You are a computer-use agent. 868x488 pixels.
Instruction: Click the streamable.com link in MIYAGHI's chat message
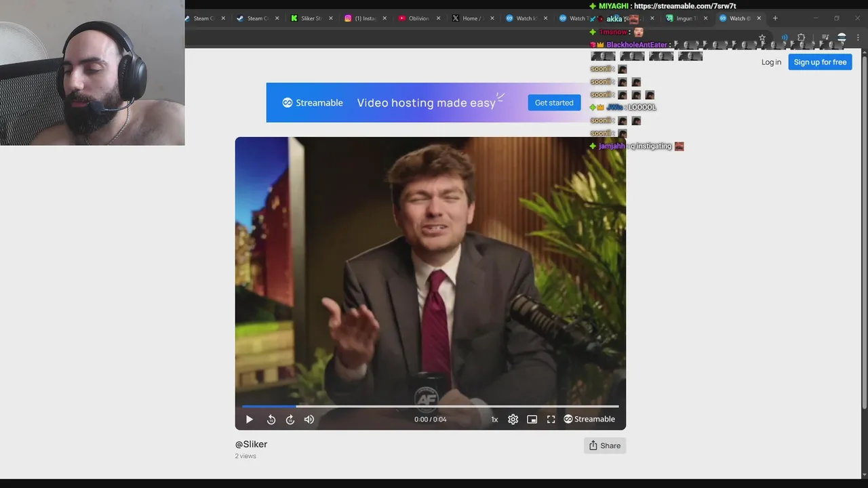click(x=685, y=6)
